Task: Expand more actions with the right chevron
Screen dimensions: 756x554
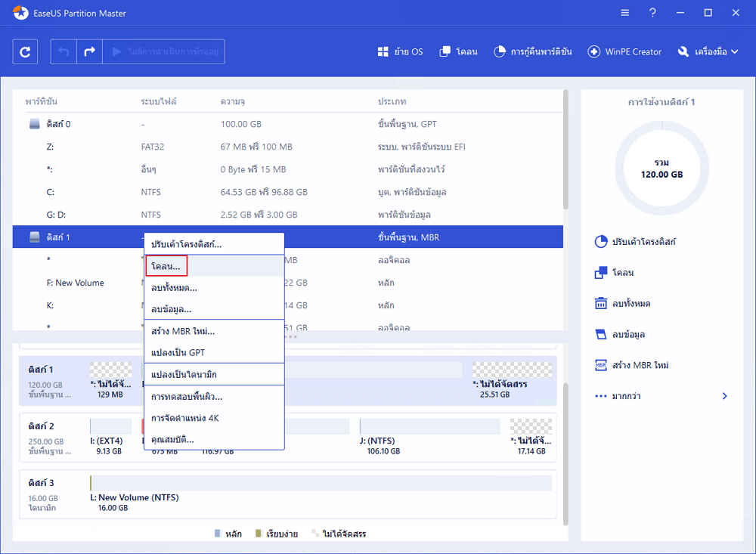Action: [x=725, y=396]
